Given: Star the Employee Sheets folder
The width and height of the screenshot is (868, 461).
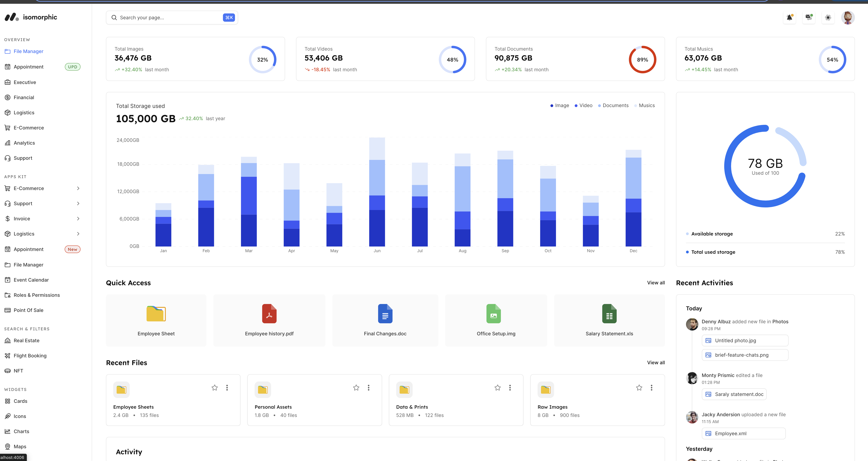Looking at the screenshot, I should pos(215,388).
